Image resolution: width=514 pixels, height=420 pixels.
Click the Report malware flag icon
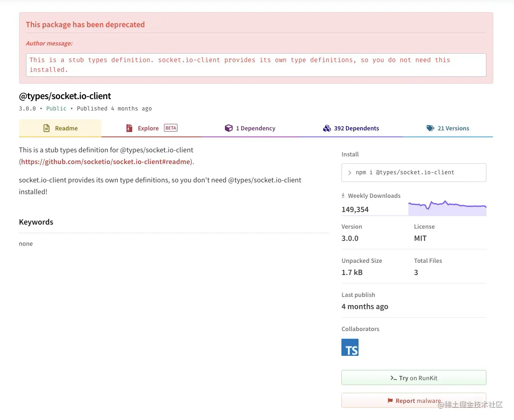390,401
